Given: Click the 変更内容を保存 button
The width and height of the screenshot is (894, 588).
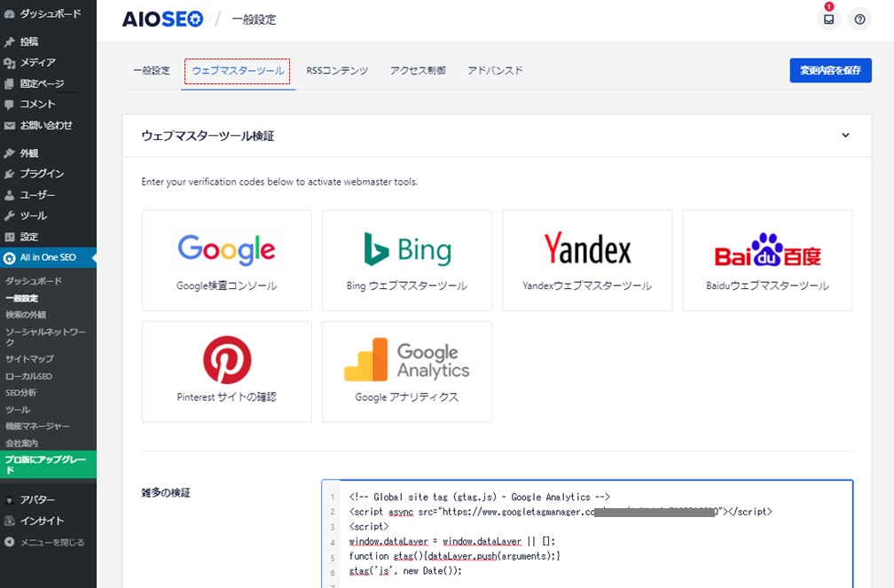Looking at the screenshot, I should coord(830,70).
